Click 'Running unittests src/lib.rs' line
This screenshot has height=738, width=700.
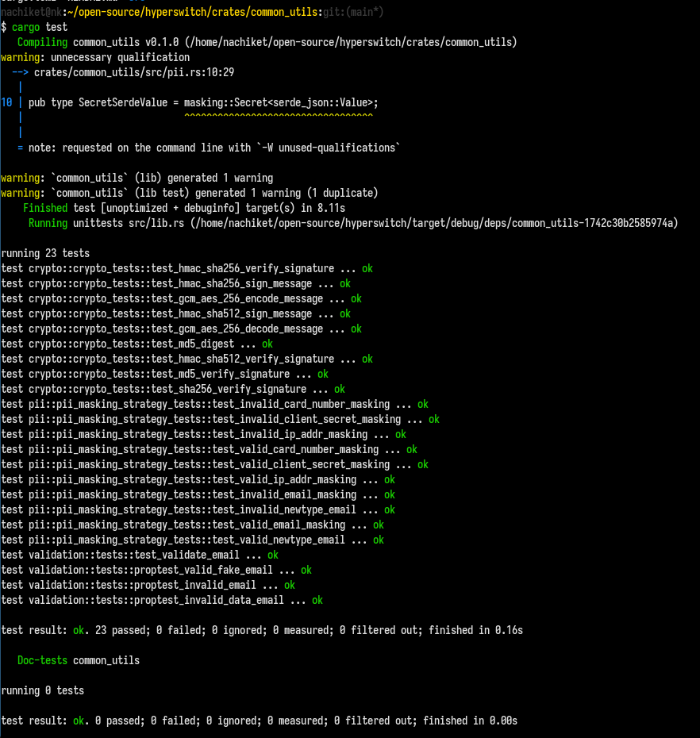click(353, 223)
